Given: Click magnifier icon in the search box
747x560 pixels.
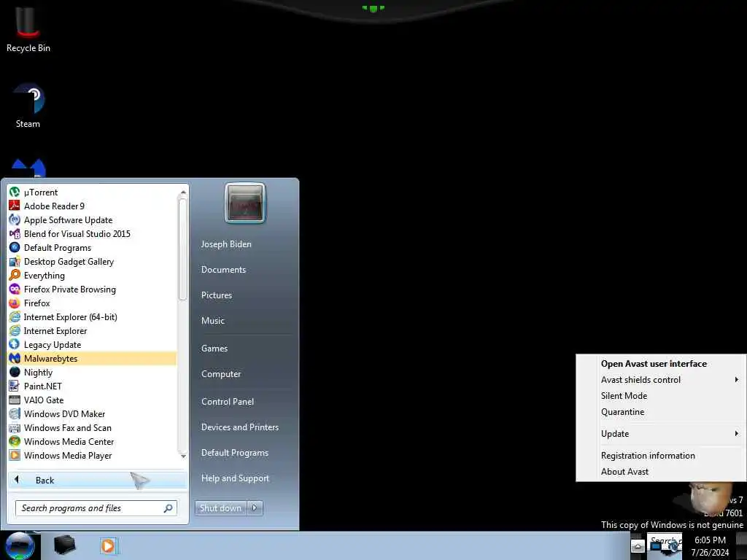Looking at the screenshot, I should point(168,508).
